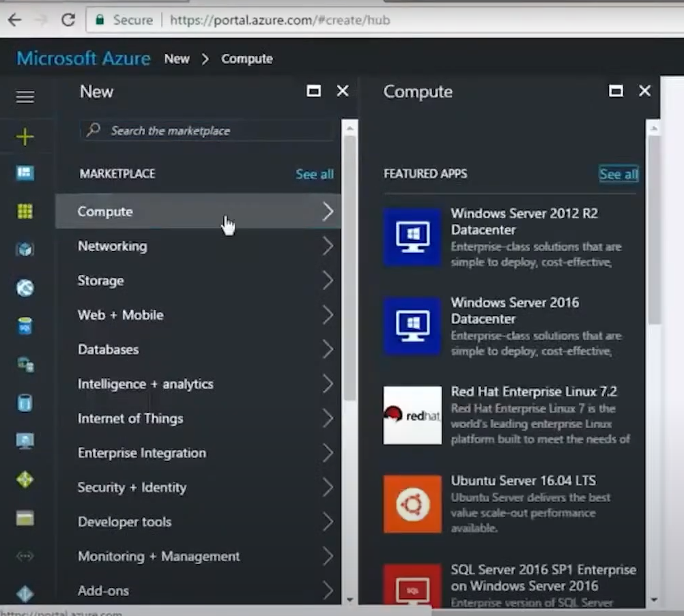This screenshot has height=616, width=684.
Task: Click the Microsoft Azure logo text
Action: tap(83, 58)
